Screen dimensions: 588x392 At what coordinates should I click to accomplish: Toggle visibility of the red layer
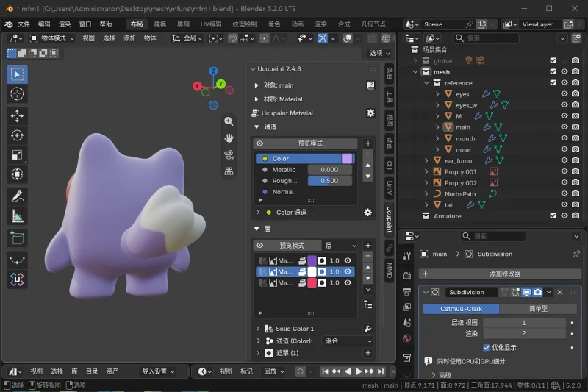coord(348,282)
